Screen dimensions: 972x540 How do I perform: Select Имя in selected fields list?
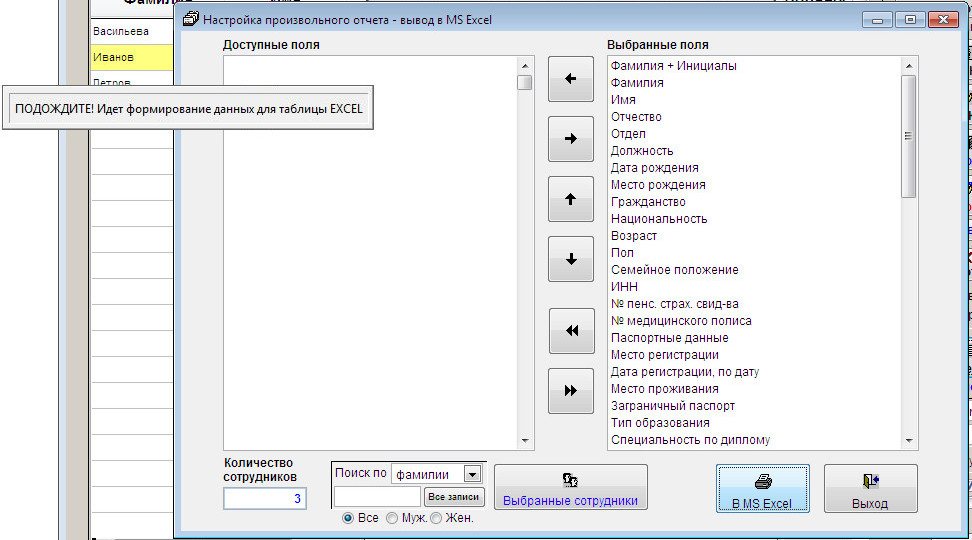point(623,100)
